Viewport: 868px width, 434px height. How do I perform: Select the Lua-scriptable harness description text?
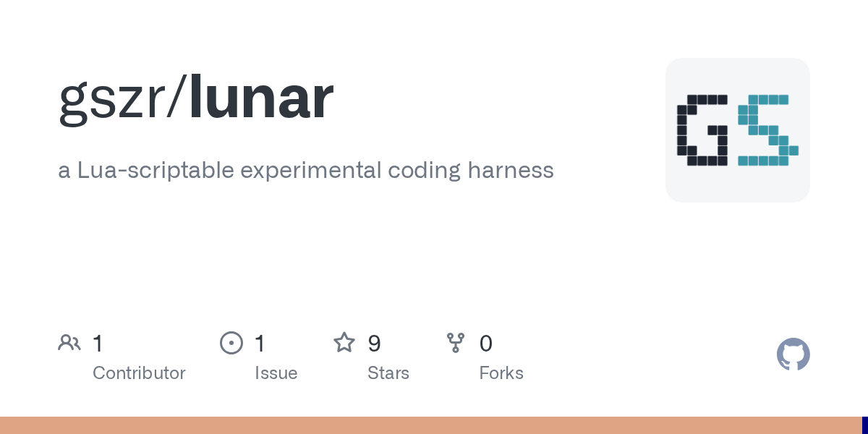click(x=306, y=171)
